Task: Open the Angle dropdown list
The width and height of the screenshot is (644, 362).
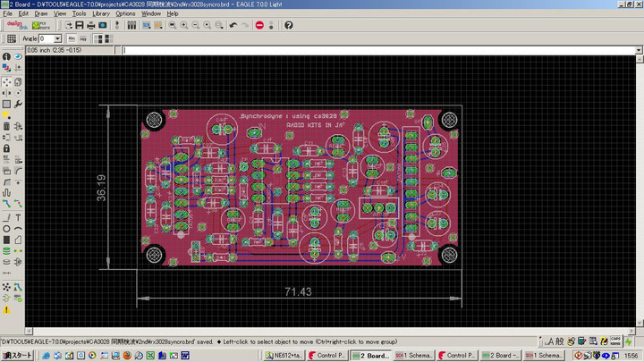Action: pos(57,39)
